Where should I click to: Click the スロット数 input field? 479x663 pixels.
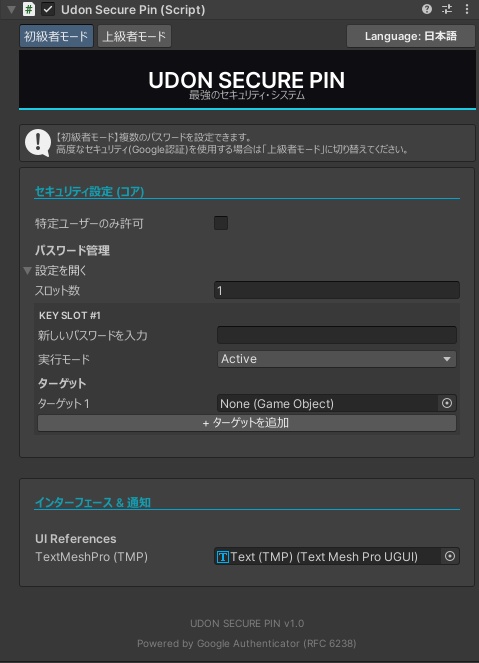(x=337, y=290)
